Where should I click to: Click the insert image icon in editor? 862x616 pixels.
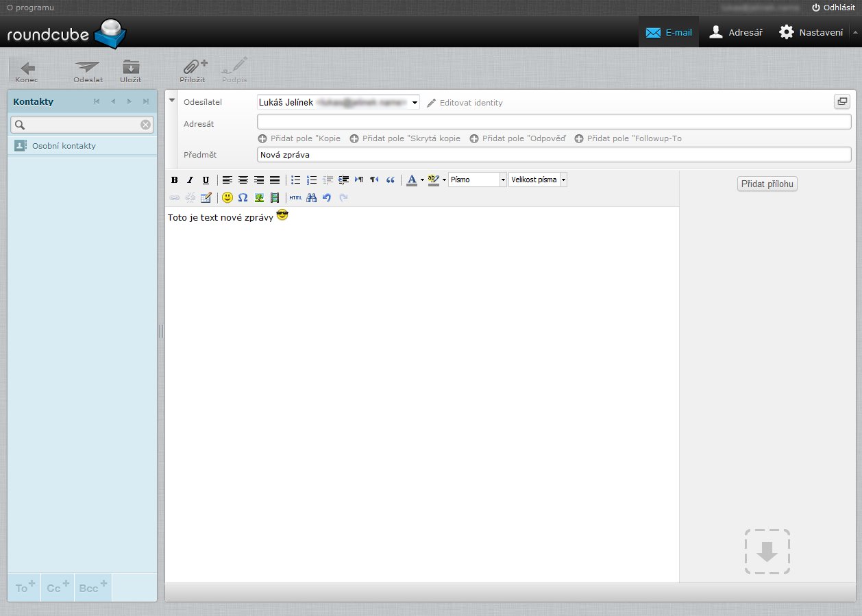click(259, 197)
